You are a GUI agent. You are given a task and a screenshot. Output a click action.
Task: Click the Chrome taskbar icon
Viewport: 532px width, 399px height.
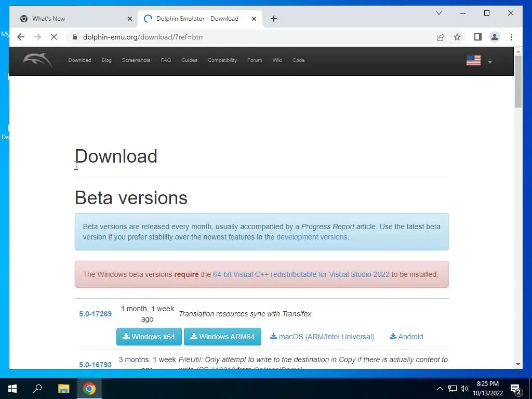89,389
